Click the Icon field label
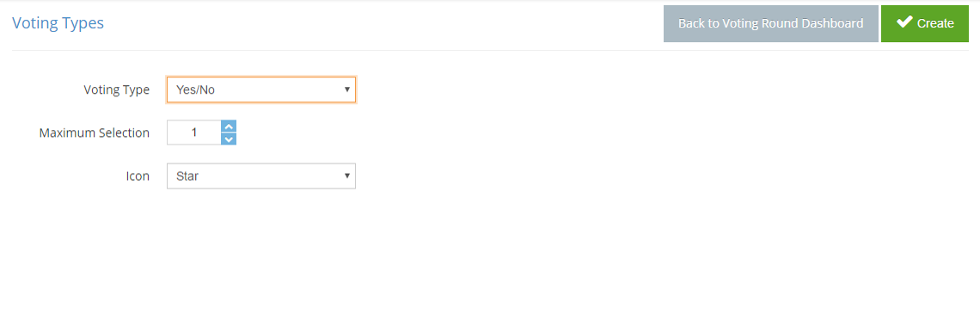Screen dimensions: 980x327 [x=138, y=176]
